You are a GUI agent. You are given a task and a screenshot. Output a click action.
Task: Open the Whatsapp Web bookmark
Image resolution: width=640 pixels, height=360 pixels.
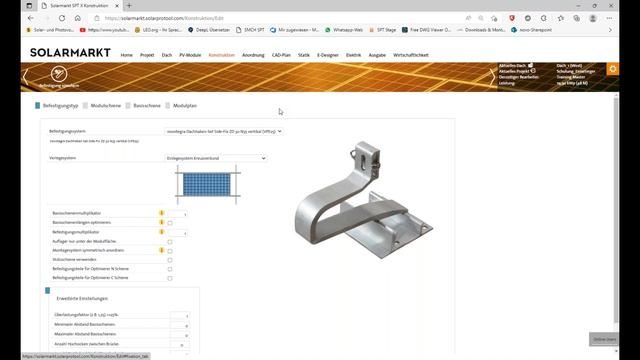click(x=344, y=30)
